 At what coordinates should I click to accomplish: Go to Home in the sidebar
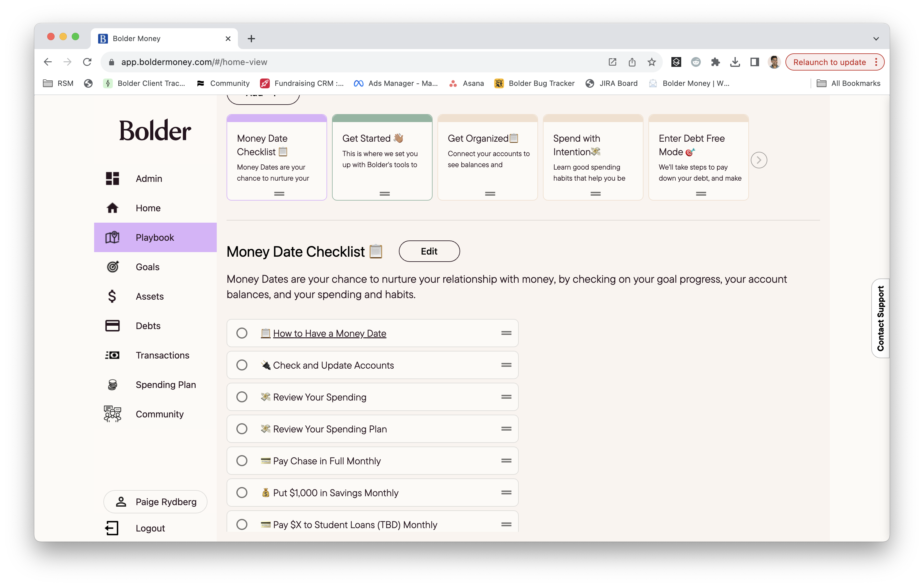[155, 208]
